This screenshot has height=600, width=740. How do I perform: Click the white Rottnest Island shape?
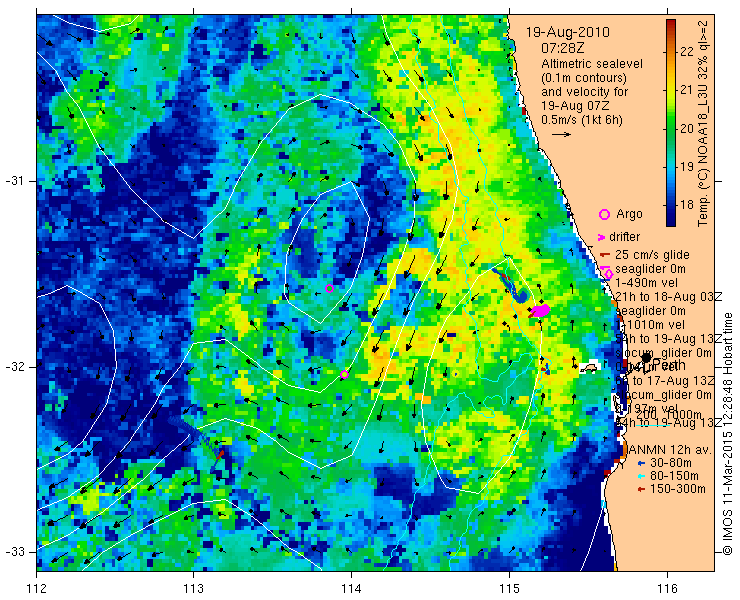click(x=589, y=367)
